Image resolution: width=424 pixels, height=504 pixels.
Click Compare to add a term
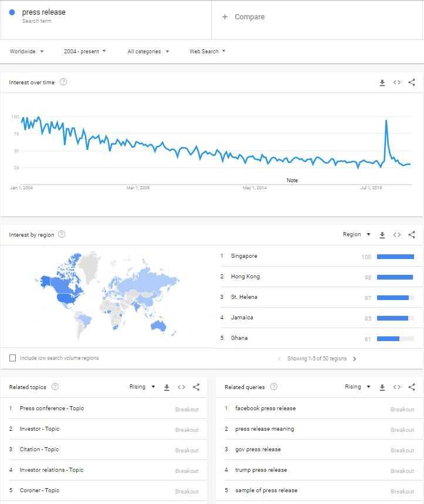point(243,17)
